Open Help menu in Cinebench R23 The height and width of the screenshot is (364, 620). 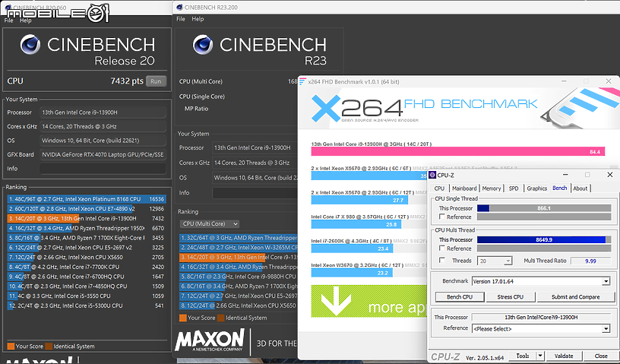pyautogui.click(x=198, y=18)
